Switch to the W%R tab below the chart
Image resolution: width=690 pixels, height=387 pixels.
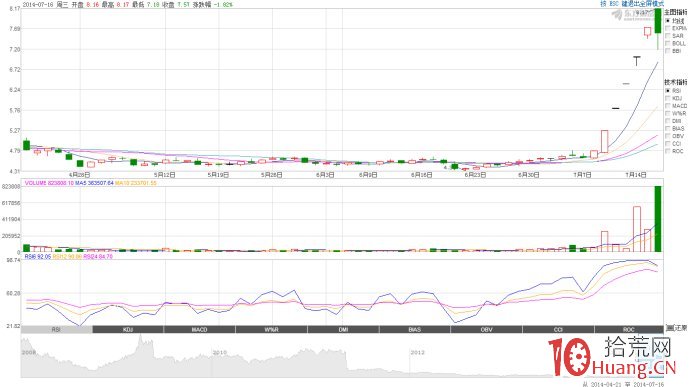pyautogui.click(x=272, y=329)
